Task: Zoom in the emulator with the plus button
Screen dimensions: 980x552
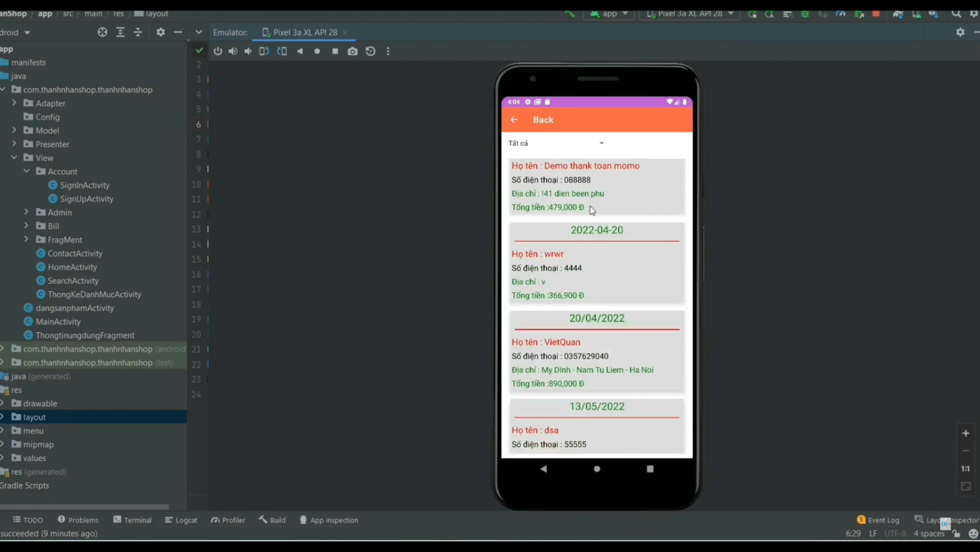Action: click(966, 433)
